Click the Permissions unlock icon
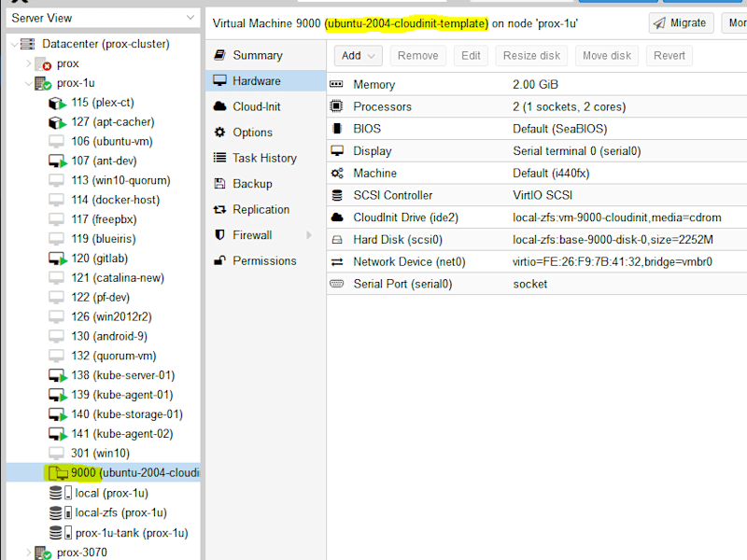The width and height of the screenshot is (747, 560). 219,260
